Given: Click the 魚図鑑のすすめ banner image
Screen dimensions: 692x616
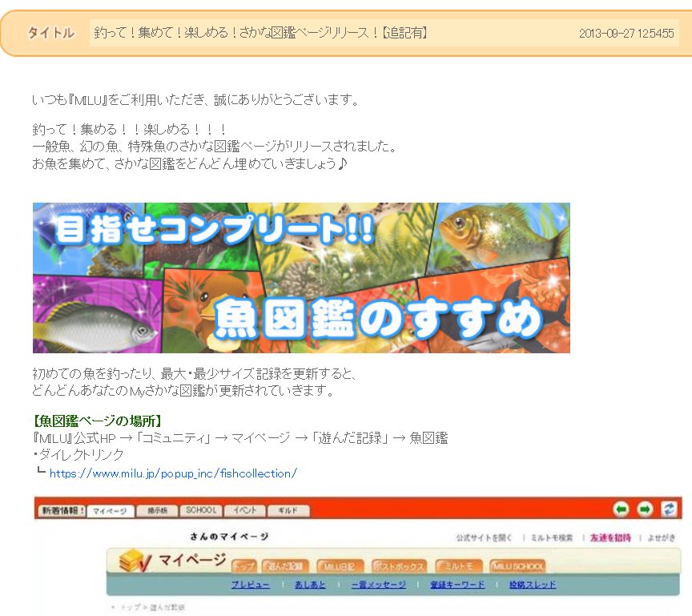Looking at the screenshot, I should pos(301,278).
